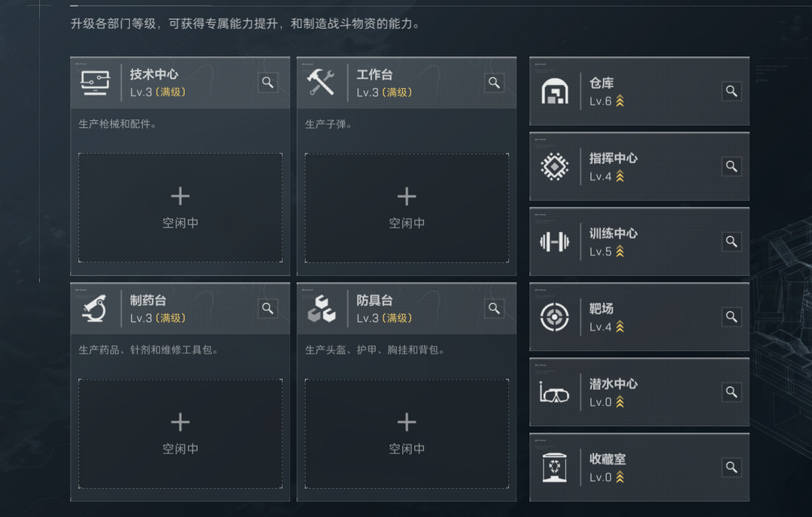Inspect 训练中心 with the magnifier button
812x517 pixels.
(x=731, y=242)
